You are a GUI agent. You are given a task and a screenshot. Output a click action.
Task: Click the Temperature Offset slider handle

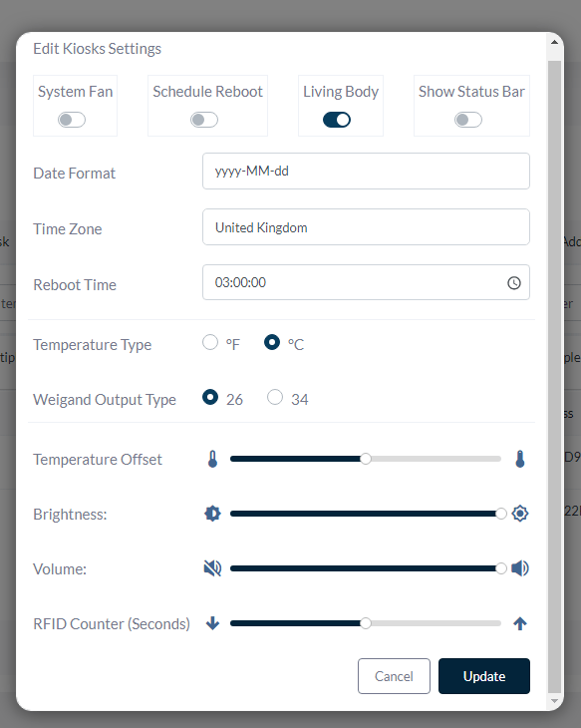(x=366, y=459)
